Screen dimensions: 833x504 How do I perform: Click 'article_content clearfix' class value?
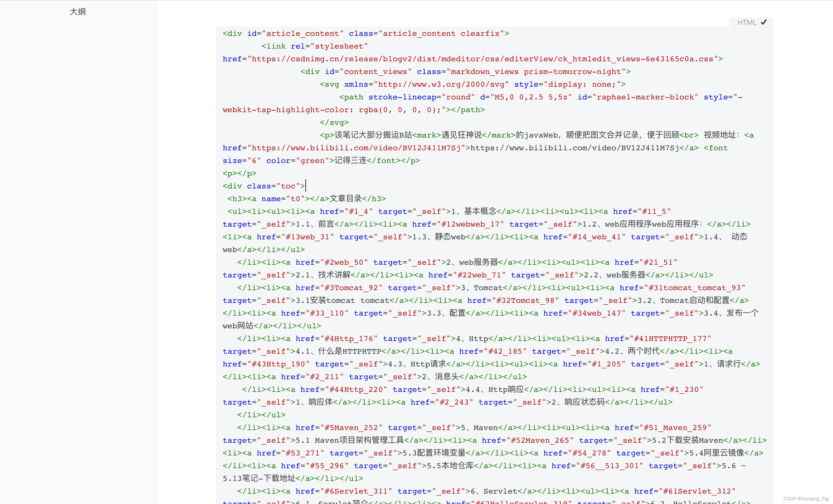[x=441, y=34]
